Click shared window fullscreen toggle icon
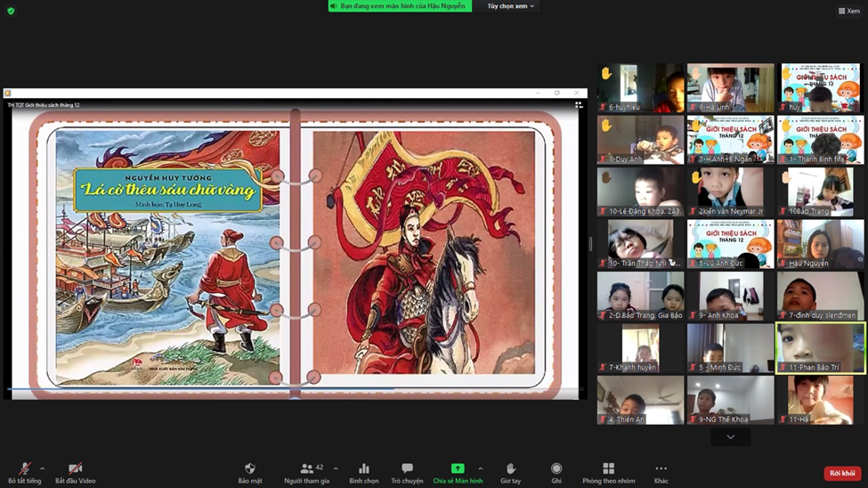 (579, 105)
